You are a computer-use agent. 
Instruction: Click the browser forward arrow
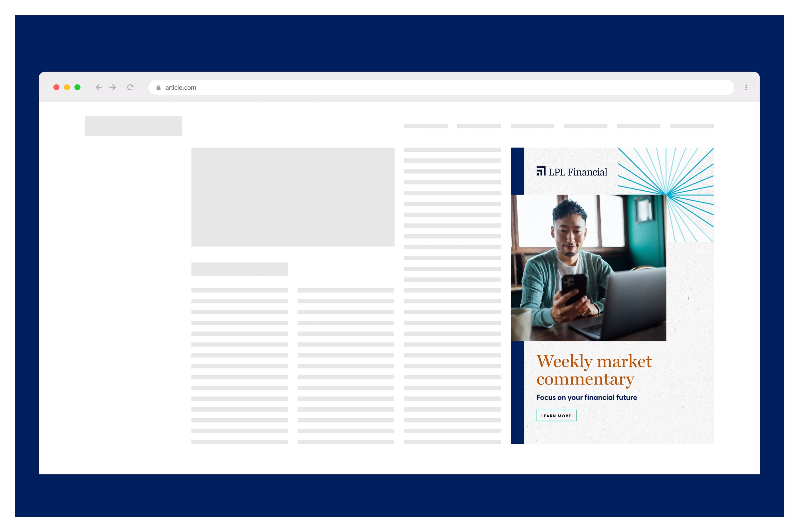click(113, 87)
